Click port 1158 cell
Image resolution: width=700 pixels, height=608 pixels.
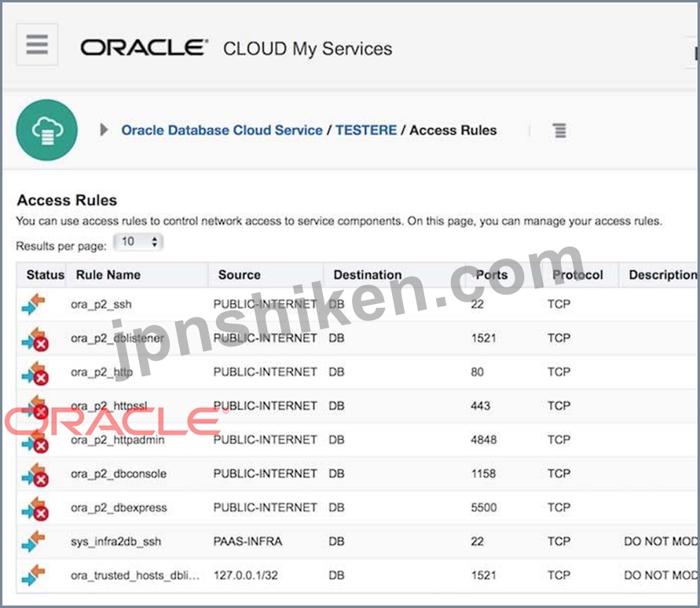pos(483,474)
